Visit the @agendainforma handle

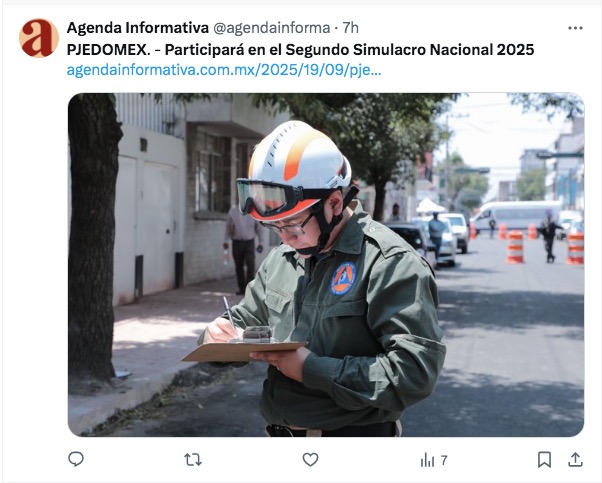point(271,28)
